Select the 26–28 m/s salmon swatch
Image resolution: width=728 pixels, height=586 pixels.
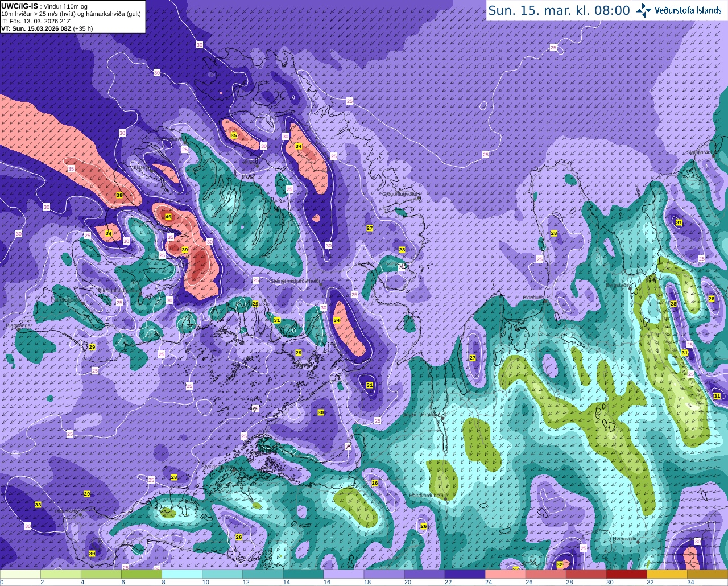545,574
